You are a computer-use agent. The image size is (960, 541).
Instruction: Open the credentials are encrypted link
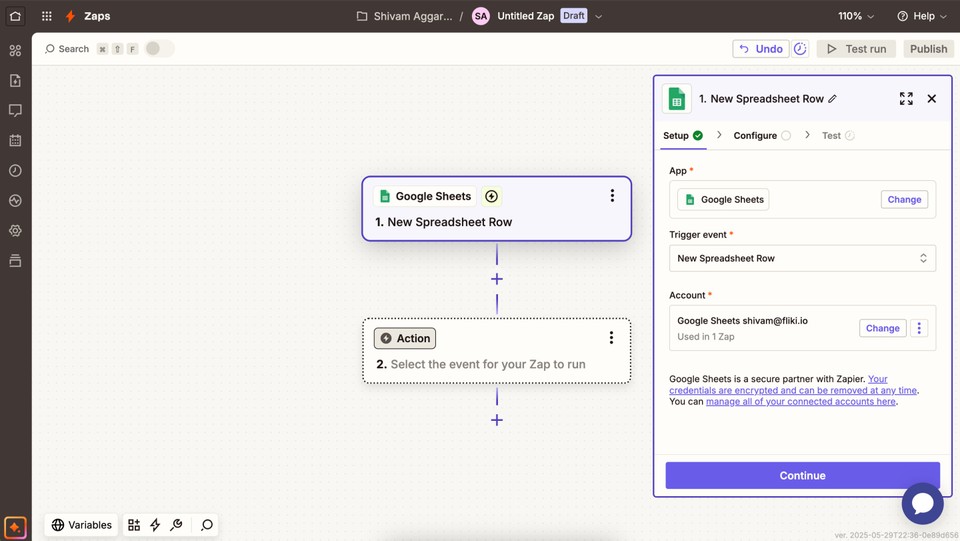click(793, 390)
